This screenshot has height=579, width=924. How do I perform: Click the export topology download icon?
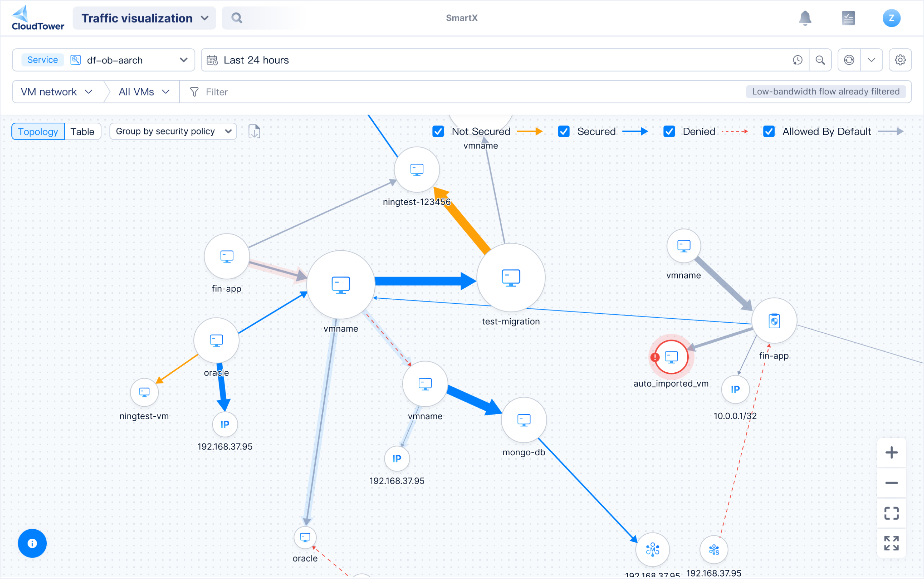tap(255, 131)
